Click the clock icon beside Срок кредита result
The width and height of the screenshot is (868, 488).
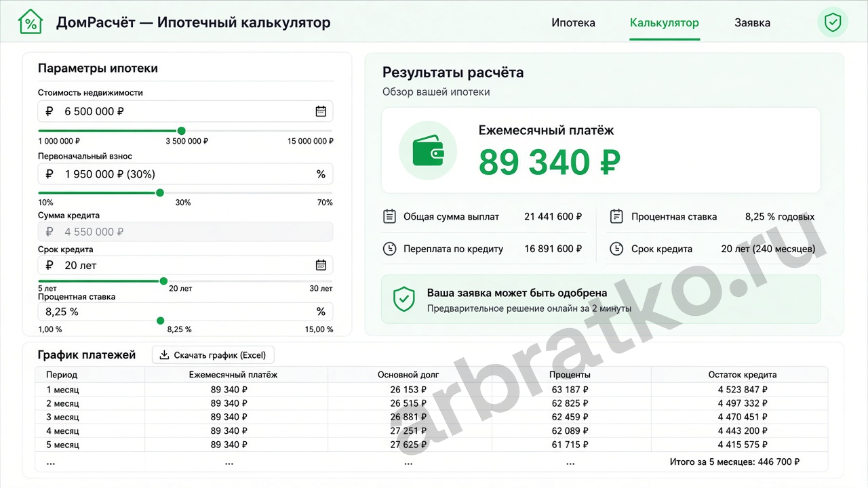pos(616,249)
